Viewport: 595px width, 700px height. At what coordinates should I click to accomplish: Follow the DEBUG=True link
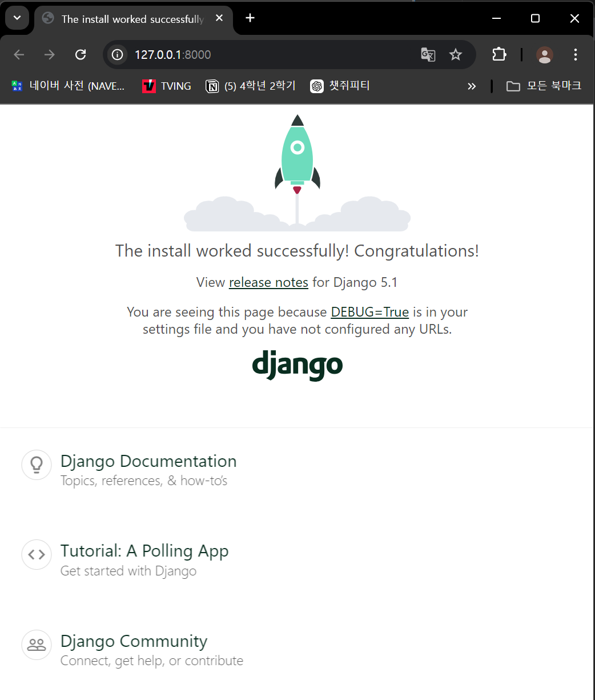click(x=370, y=312)
